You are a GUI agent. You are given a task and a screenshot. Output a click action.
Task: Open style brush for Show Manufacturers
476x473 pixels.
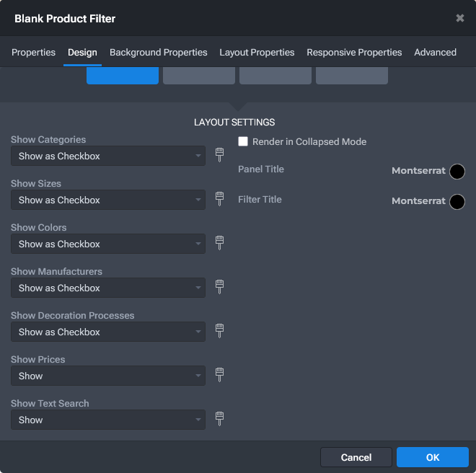[219, 287]
